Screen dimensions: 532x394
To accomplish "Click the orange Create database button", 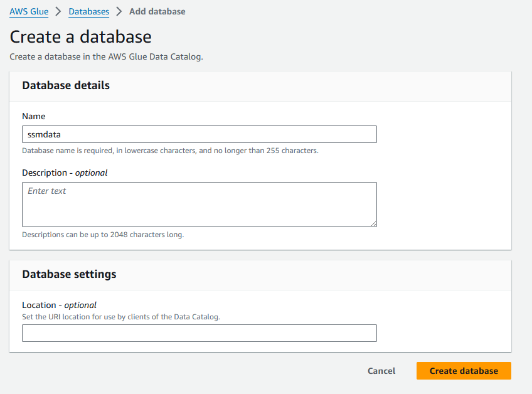I will [464, 371].
